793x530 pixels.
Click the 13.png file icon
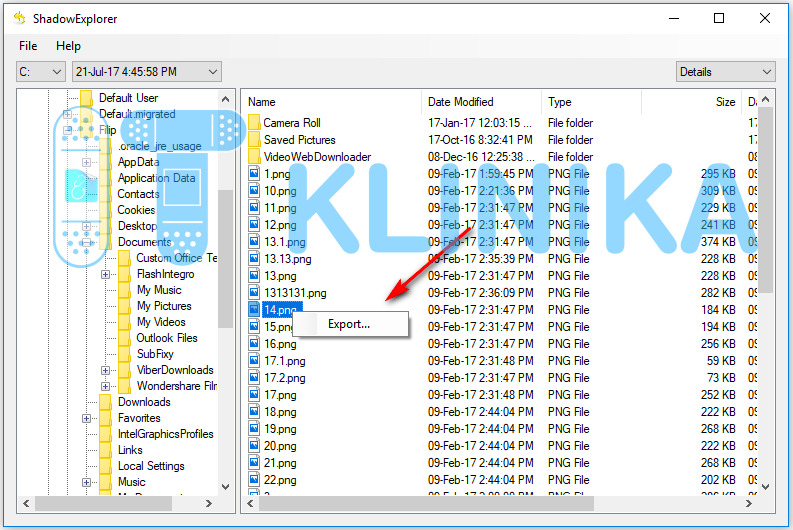pos(254,276)
